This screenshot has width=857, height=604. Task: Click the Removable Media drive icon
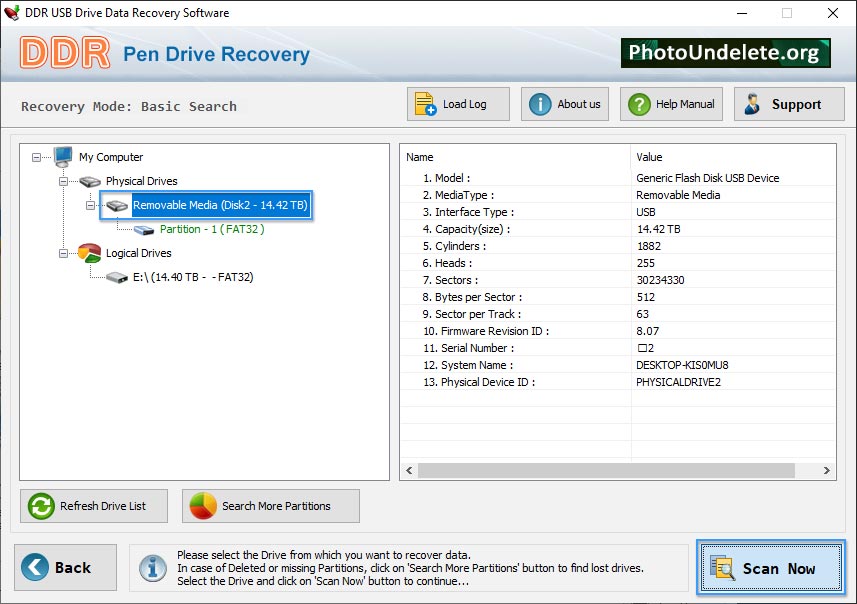(117, 206)
